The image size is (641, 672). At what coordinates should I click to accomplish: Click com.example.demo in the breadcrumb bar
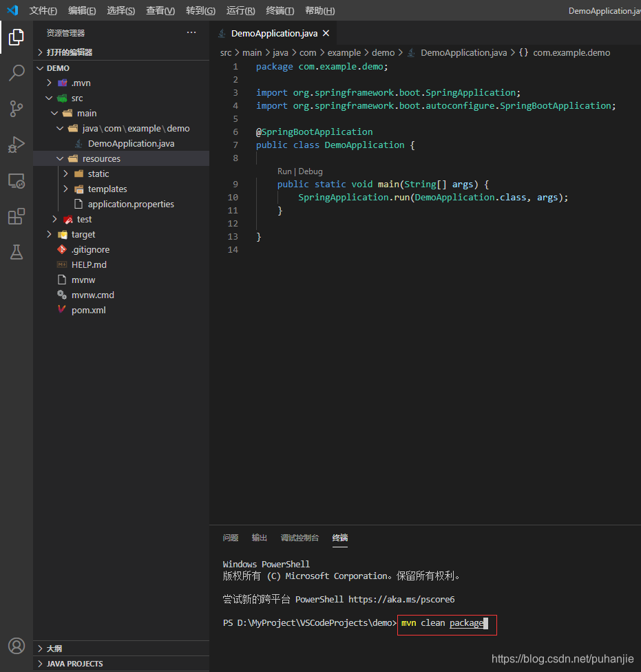coord(571,52)
